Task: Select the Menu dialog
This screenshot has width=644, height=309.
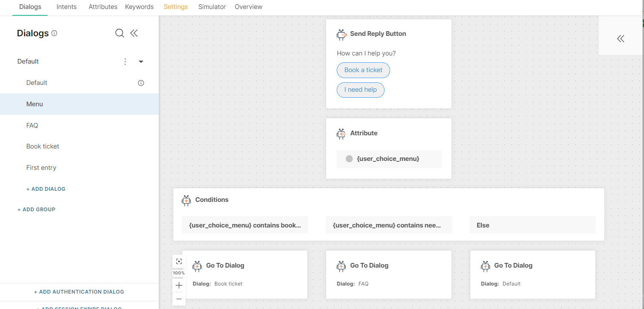Action: (79, 104)
